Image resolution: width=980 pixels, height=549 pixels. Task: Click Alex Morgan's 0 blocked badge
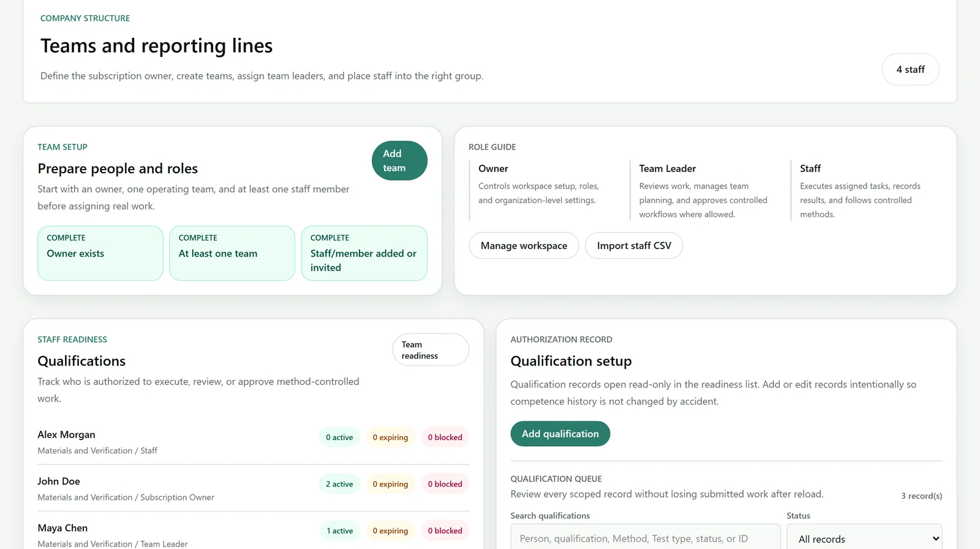point(445,438)
